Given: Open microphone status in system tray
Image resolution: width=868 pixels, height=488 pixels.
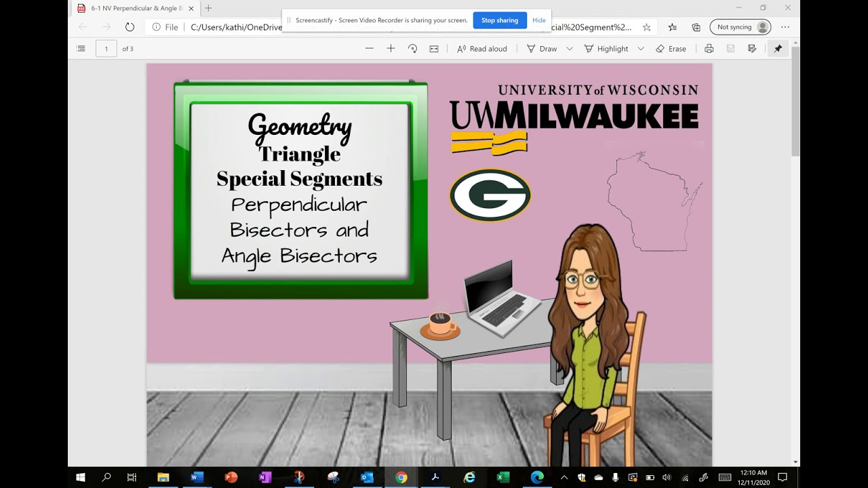Looking at the screenshot, I should 616,477.
